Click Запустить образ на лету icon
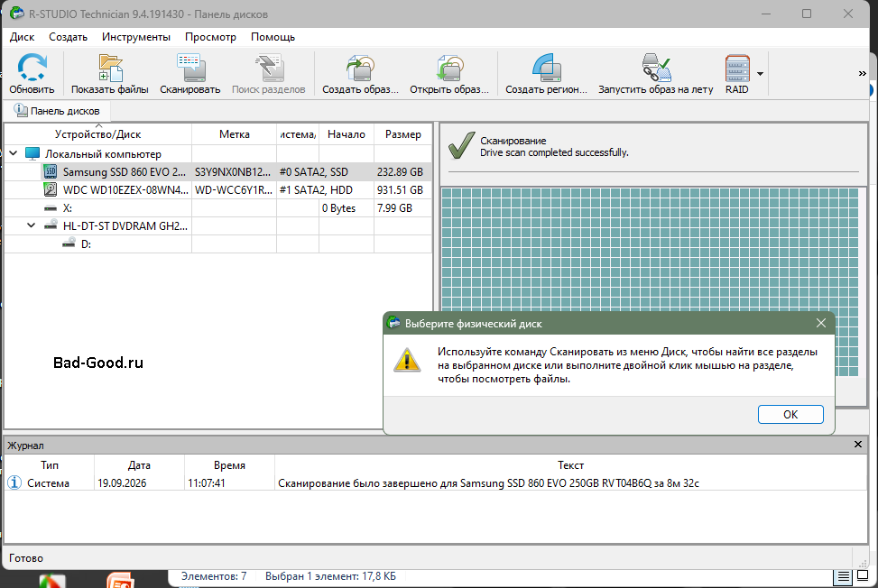Screen dimensions: 878x588 point(656,68)
